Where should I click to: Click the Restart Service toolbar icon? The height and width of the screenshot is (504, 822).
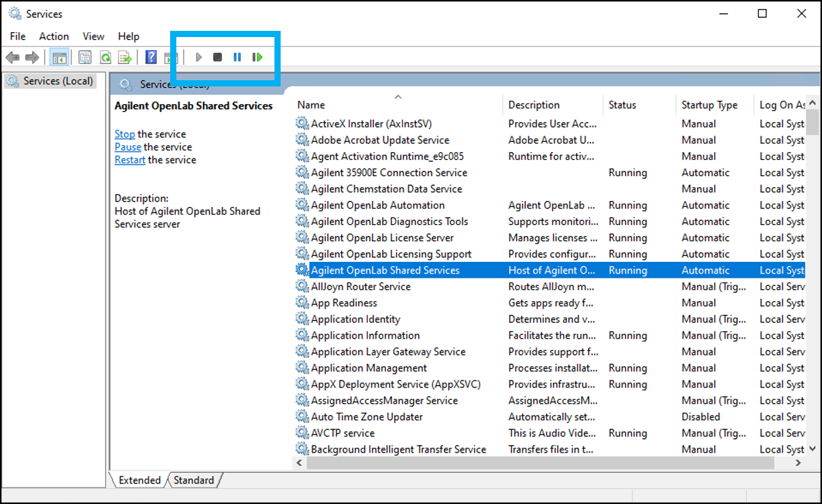pyautogui.click(x=257, y=57)
